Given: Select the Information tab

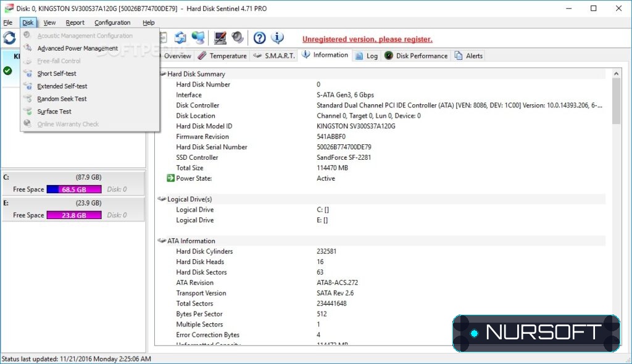Looking at the screenshot, I should (x=325, y=55).
